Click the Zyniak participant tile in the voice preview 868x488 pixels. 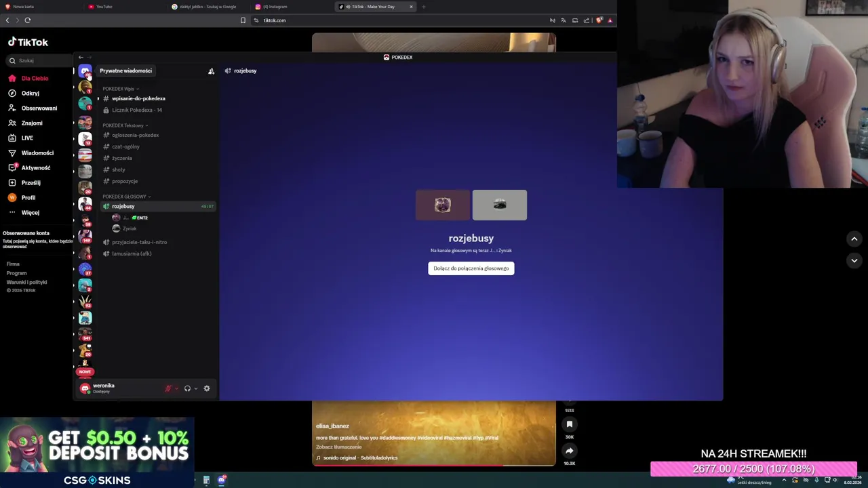click(x=500, y=205)
